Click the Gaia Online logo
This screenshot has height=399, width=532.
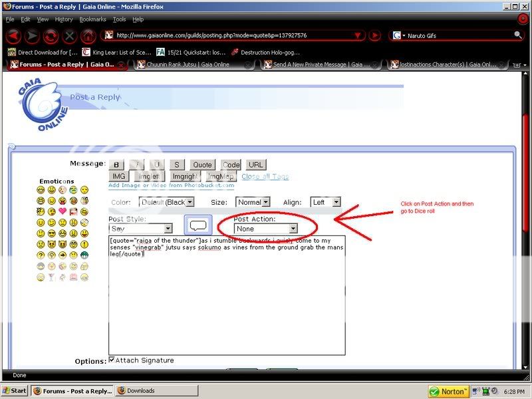(42, 100)
